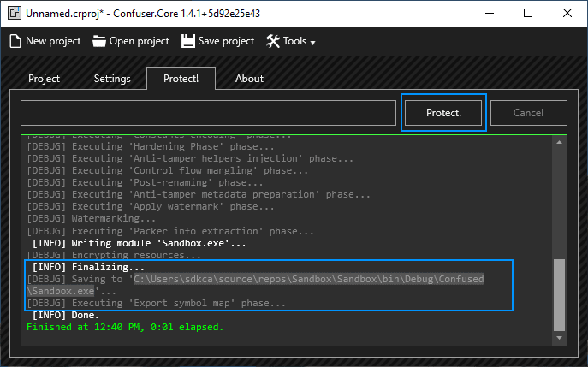Click the empty progress bar field
The width and height of the screenshot is (588, 367).
[208, 113]
